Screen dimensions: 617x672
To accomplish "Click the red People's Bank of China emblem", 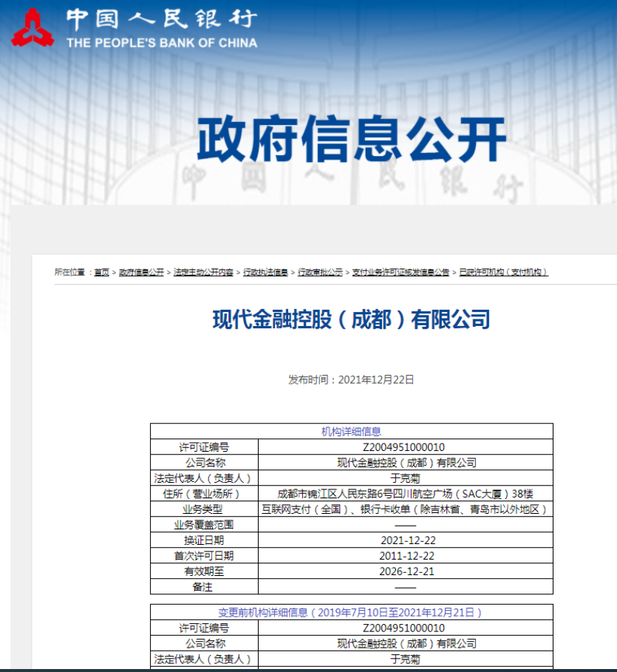I will 33,28.
